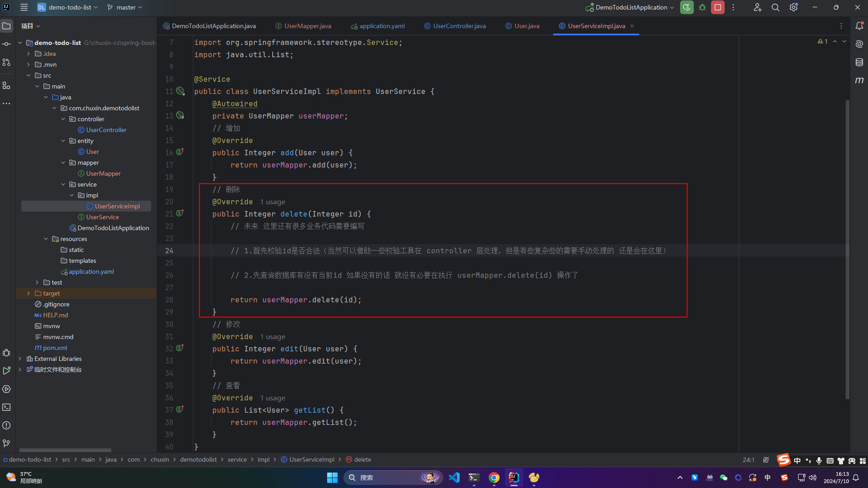
Task: Open the master branch dropdown
Action: pos(125,7)
